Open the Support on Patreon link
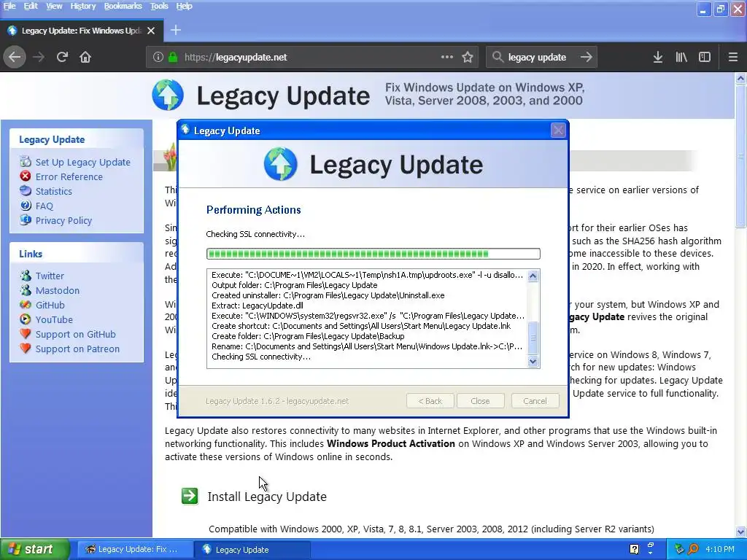 (77, 349)
